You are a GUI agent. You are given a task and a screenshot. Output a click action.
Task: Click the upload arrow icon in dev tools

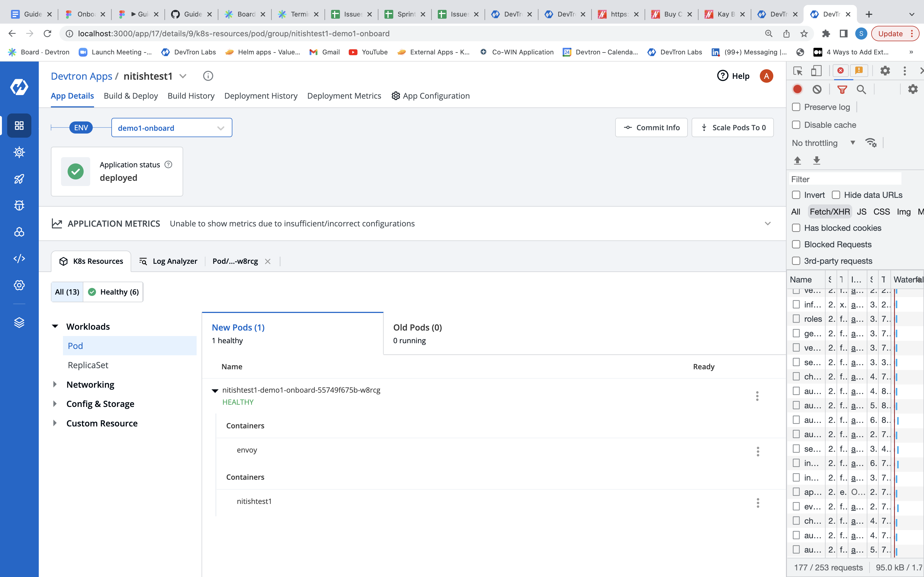coord(798,160)
